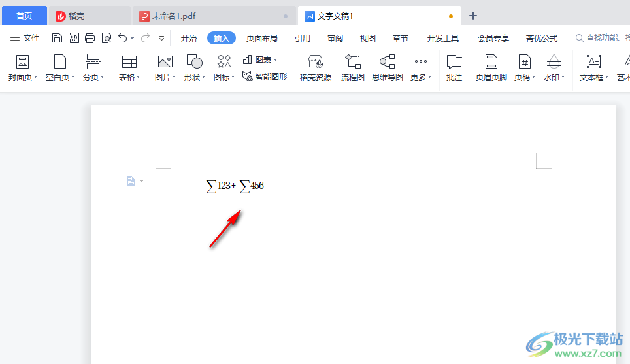The image size is (630, 364).
Task: Open header and footer (页眉页脚)
Action: (x=491, y=68)
